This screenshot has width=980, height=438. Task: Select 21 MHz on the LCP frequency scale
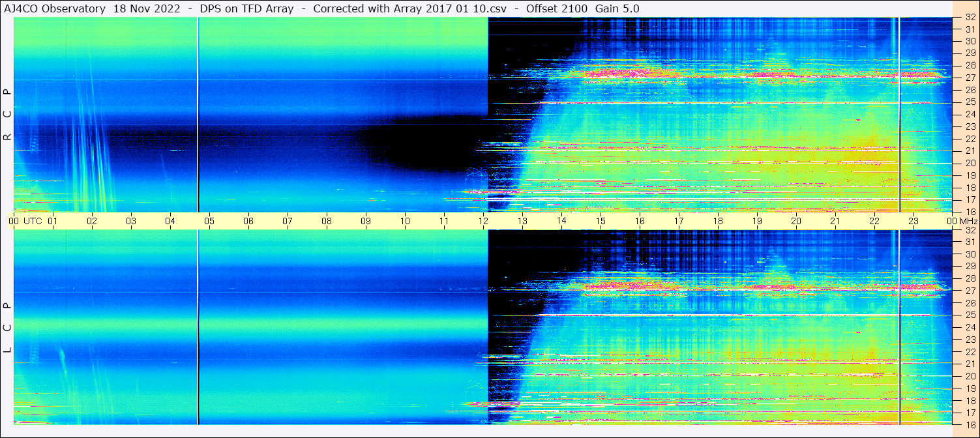click(970, 364)
